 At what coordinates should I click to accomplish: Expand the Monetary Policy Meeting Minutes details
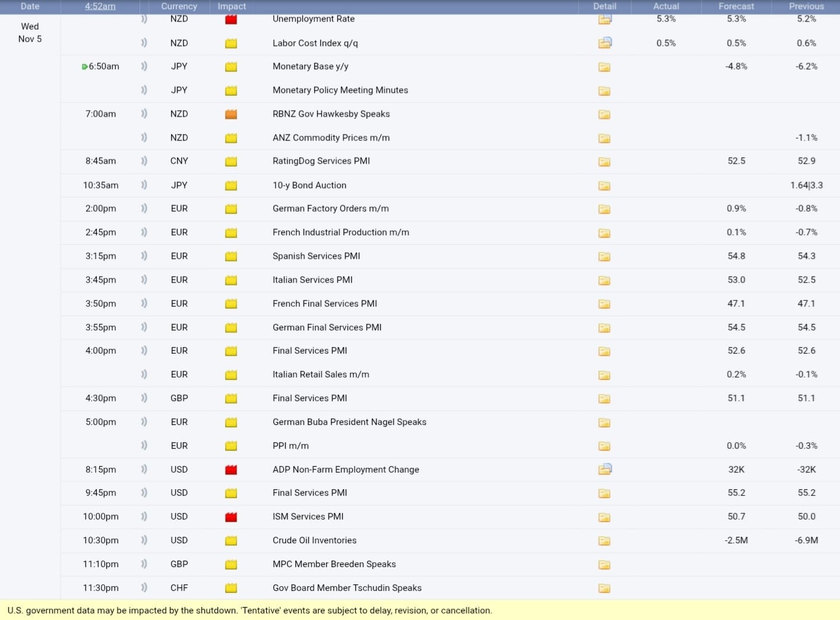(x=604, y=91)
